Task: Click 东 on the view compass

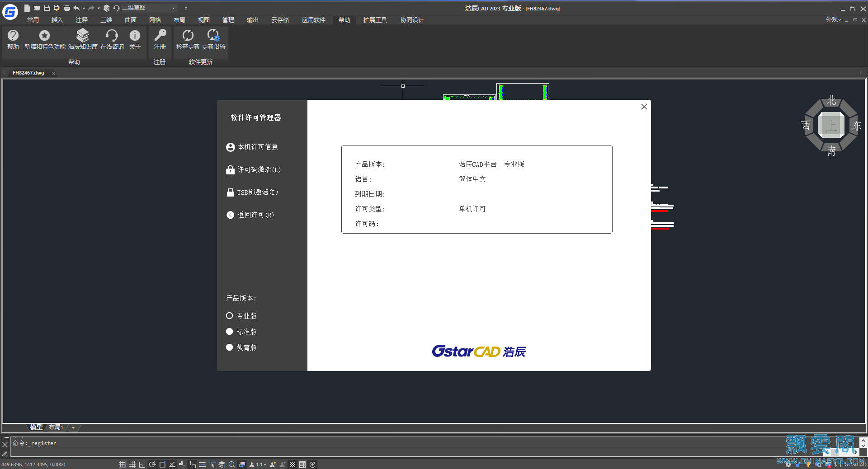Action: 856,126
